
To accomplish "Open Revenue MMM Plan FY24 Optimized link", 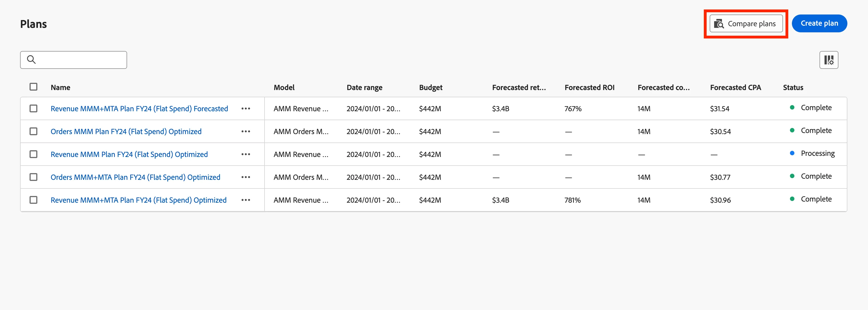I will (129, 154).
